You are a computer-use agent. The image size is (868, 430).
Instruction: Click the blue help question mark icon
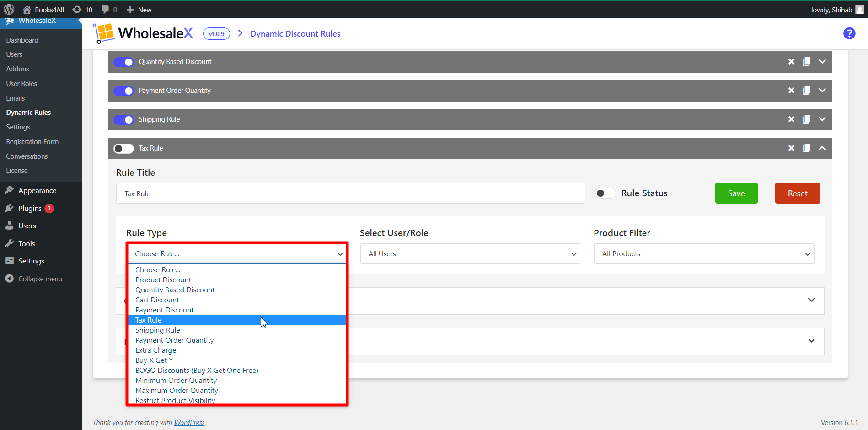click(x=849, y=33)
